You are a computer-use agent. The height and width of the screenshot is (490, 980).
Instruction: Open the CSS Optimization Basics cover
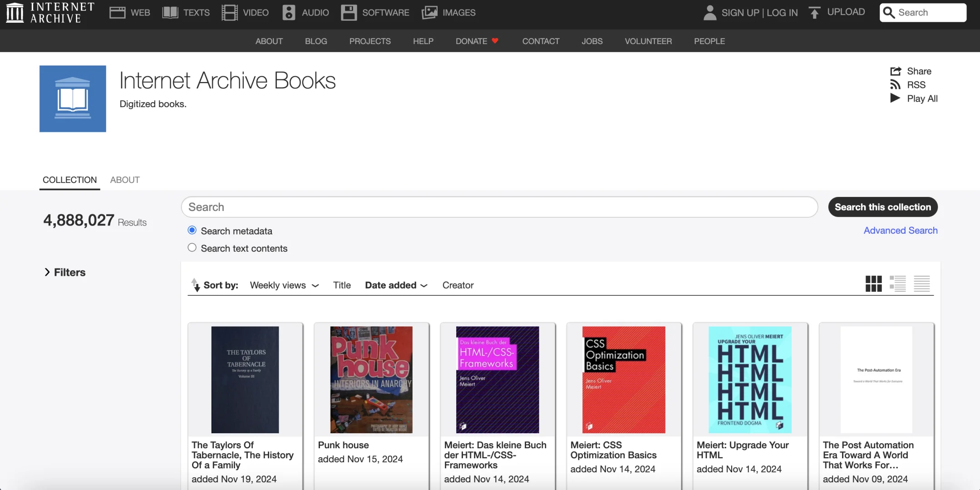coord(624,380)
